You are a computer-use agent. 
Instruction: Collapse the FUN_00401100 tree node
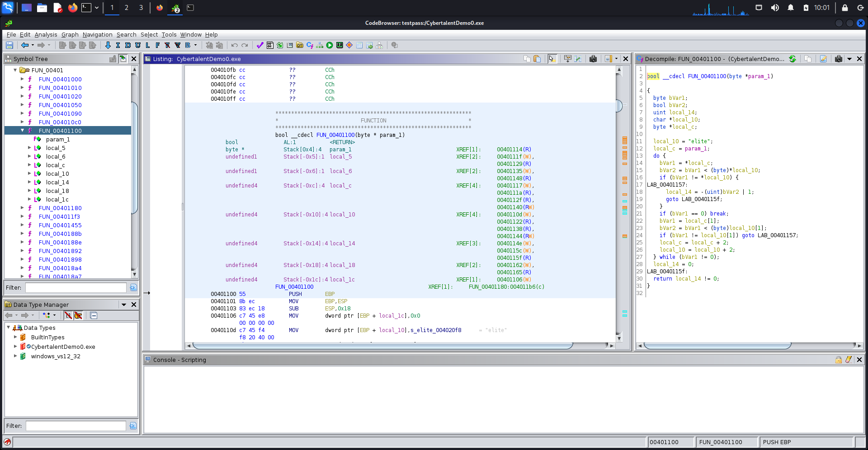[x=22, y=131]
